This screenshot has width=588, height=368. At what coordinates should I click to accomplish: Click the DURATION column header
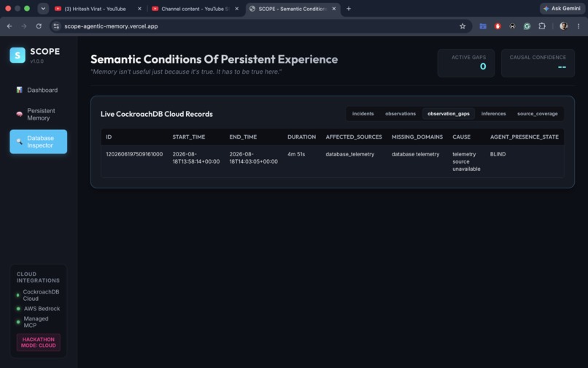(x=301, y=137)
